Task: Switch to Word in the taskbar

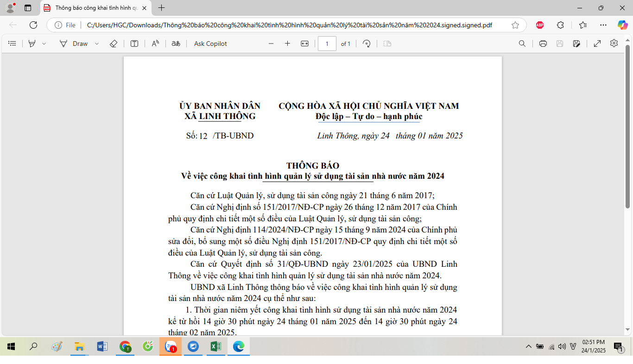Action: point(102,346)
